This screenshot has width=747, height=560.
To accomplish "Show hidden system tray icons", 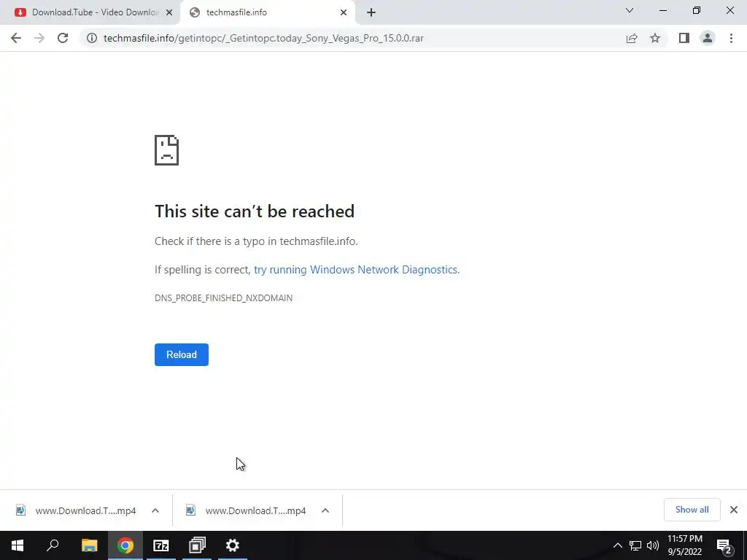I will (x=617, y=545).
